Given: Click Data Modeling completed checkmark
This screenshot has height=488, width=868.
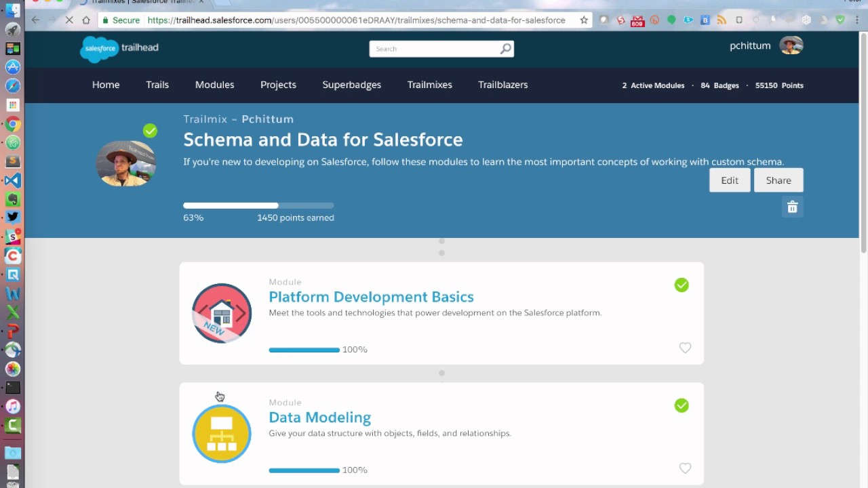Looking at the screenshot, I should (682, 405).
